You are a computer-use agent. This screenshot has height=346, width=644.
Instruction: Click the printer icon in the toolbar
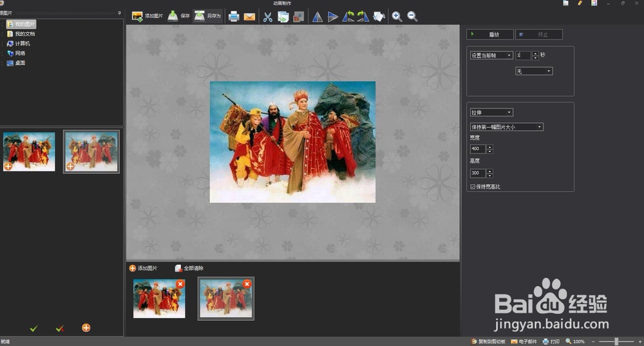tap(234, 17)
